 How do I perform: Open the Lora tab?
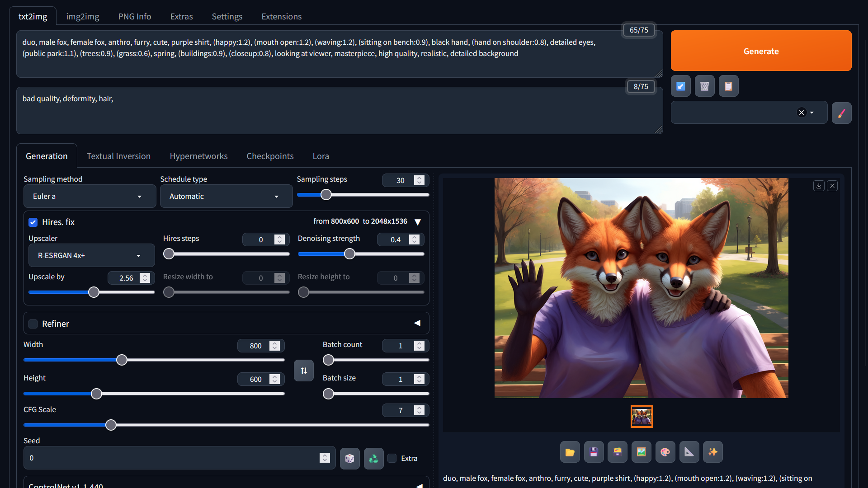tap(321, 156)
